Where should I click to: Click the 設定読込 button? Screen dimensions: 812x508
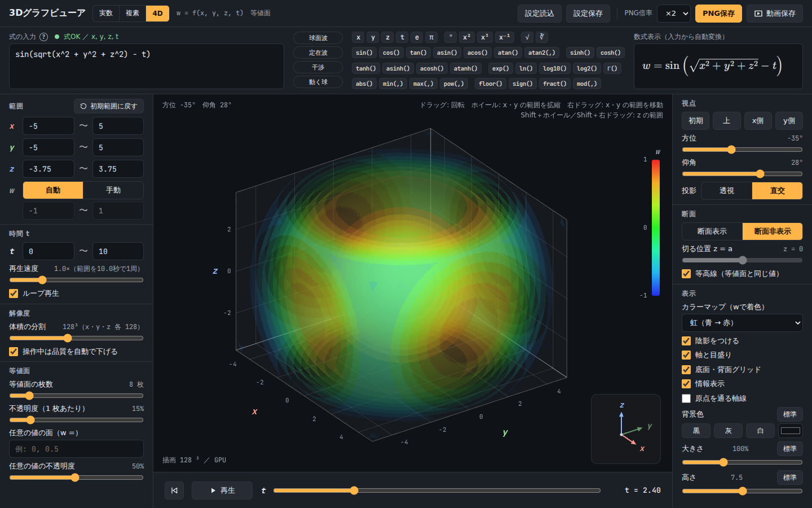540,14
